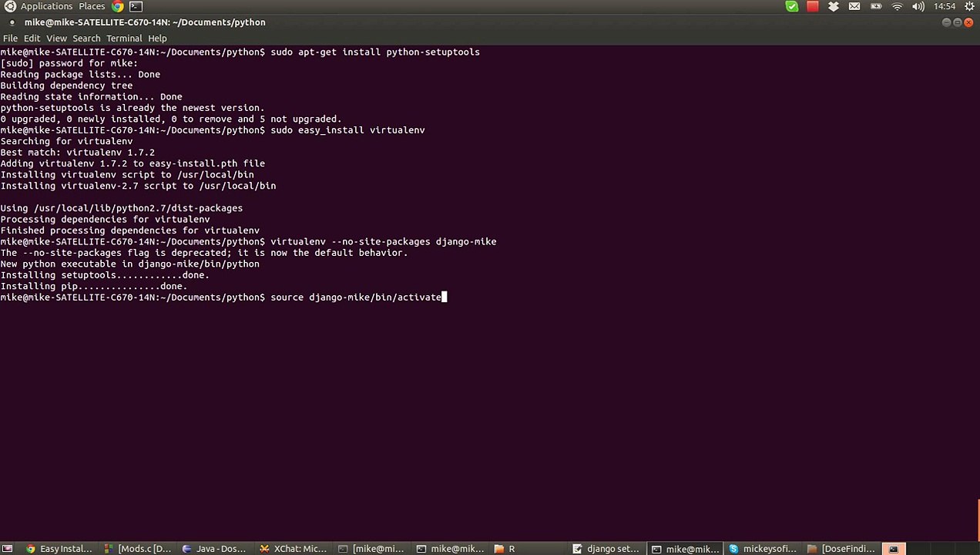Click 'sudo apt-get install python-setuptools' command

point(375,52)
